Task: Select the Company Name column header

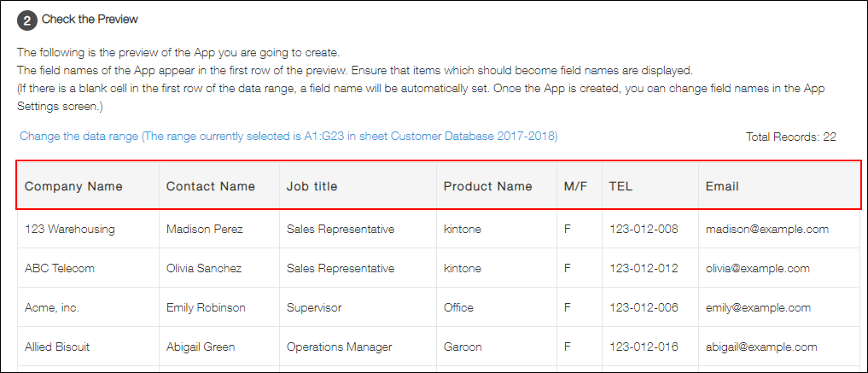Action: coord(73,186)
